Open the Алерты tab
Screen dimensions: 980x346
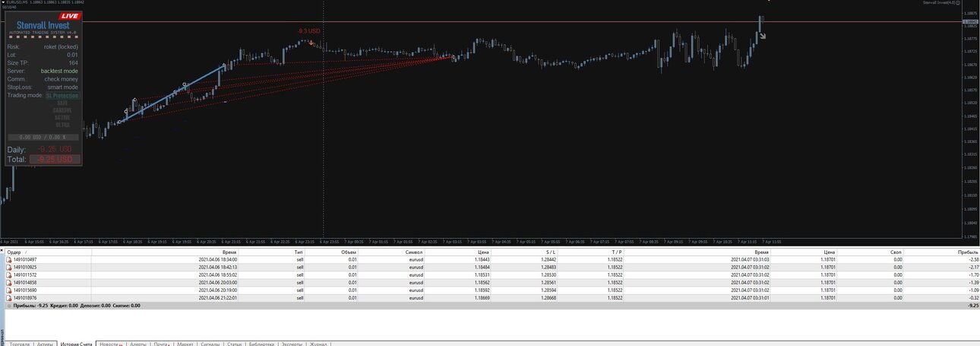[x=138, y=344]
